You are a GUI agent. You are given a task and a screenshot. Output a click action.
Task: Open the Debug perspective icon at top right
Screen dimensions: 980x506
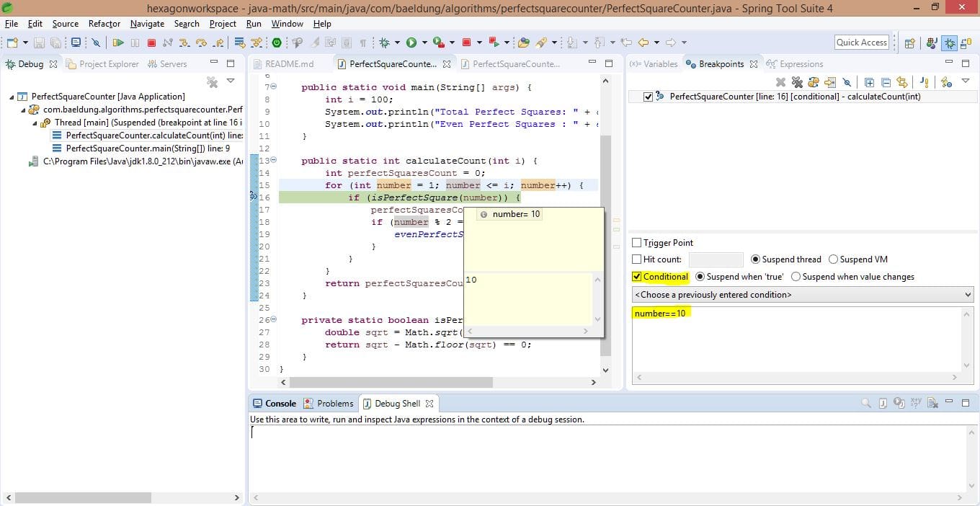950,43
